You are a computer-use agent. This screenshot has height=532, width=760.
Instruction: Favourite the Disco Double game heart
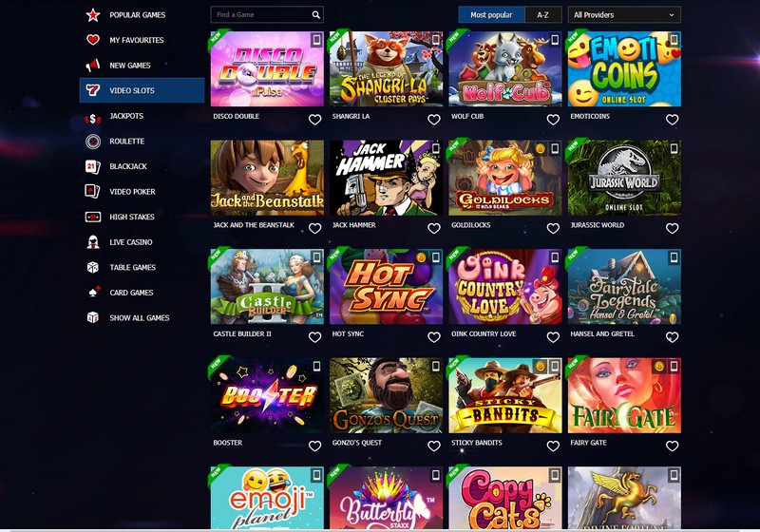(x=315, y=119)
